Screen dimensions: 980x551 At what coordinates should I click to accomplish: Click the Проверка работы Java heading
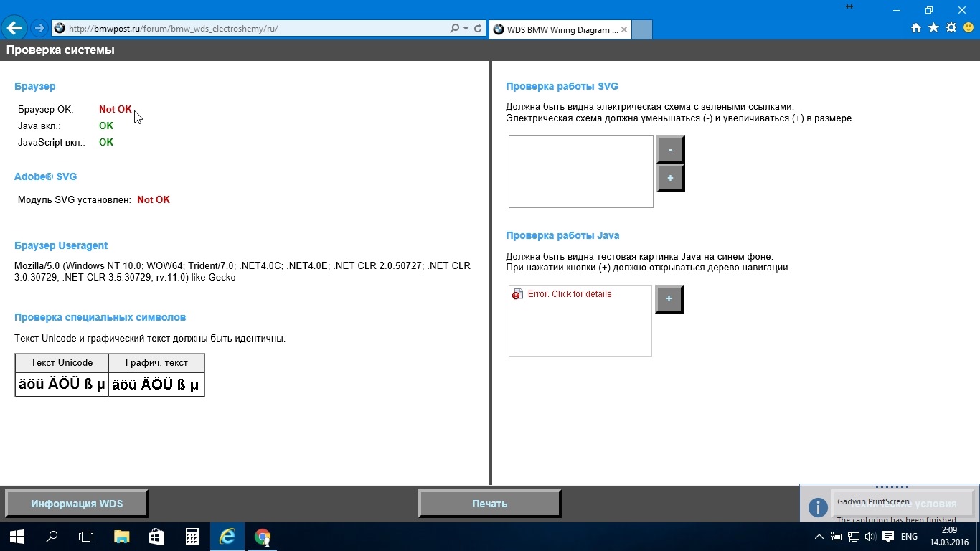click(x=562, y=235)
